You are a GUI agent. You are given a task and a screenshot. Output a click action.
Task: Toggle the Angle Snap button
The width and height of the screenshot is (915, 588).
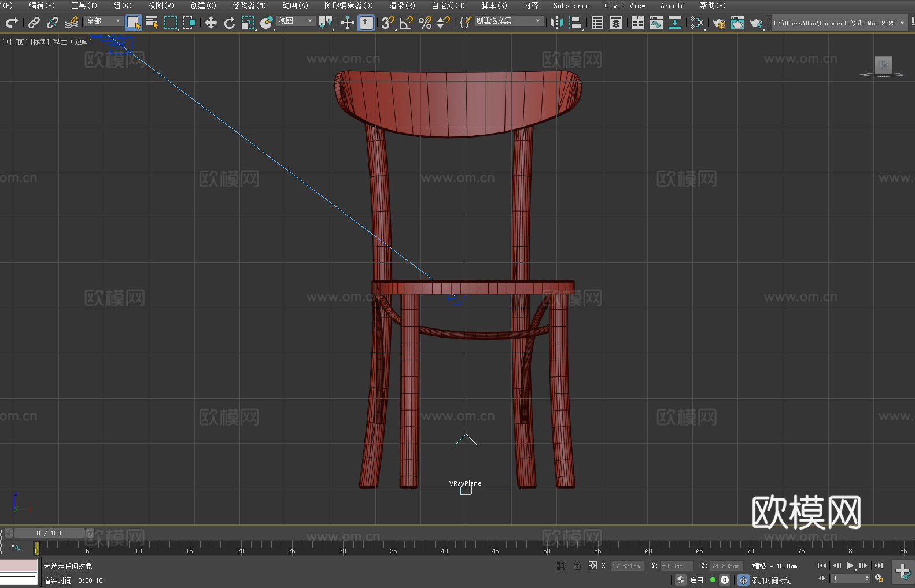tap(407, 23)
